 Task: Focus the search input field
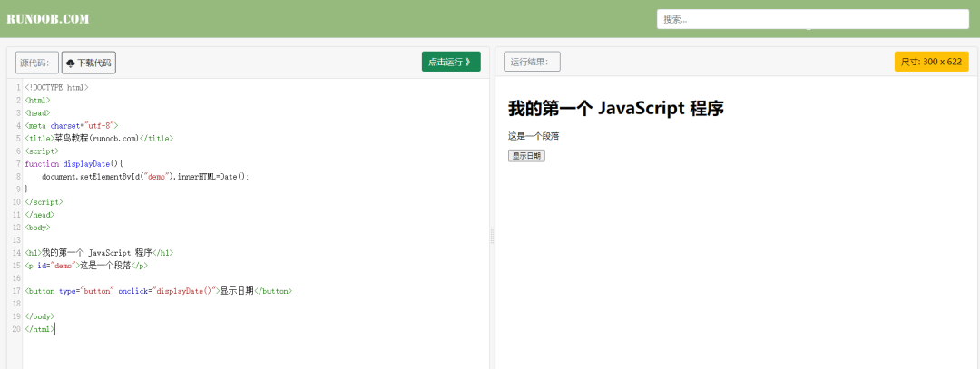point(812,19)
